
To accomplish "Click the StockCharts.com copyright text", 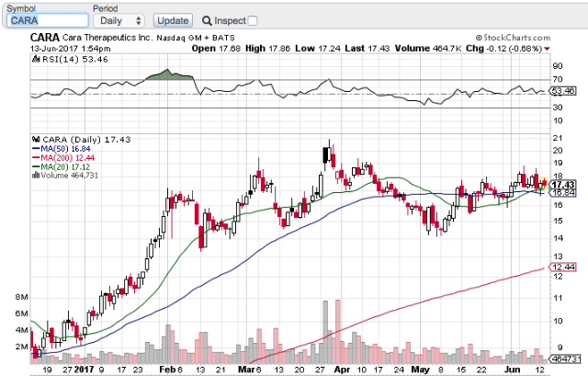I will pyautogui.click(x=513, y=38).
